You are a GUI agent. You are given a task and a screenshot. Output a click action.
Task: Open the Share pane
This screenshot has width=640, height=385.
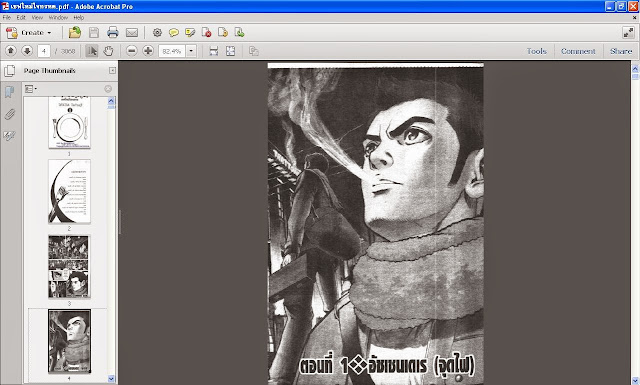pos(621,51)
